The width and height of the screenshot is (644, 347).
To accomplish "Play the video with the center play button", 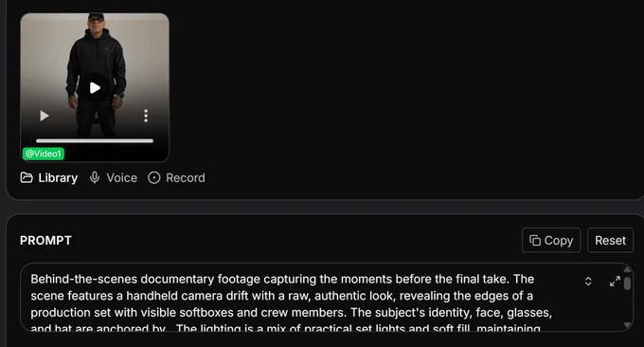I will point(95,87).
